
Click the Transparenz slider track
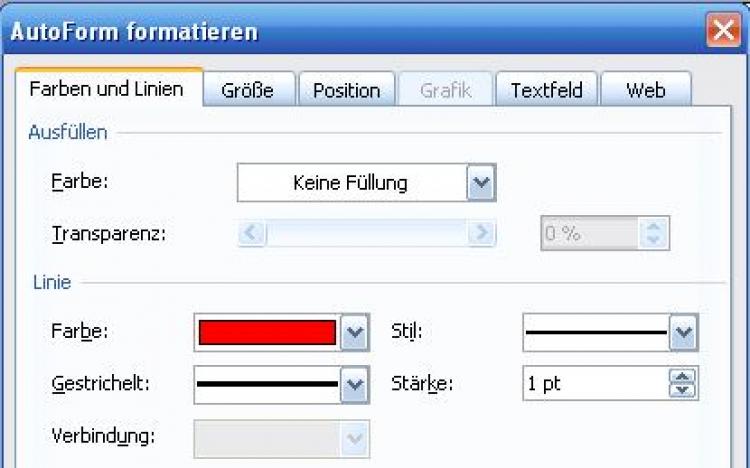[367, 234]
